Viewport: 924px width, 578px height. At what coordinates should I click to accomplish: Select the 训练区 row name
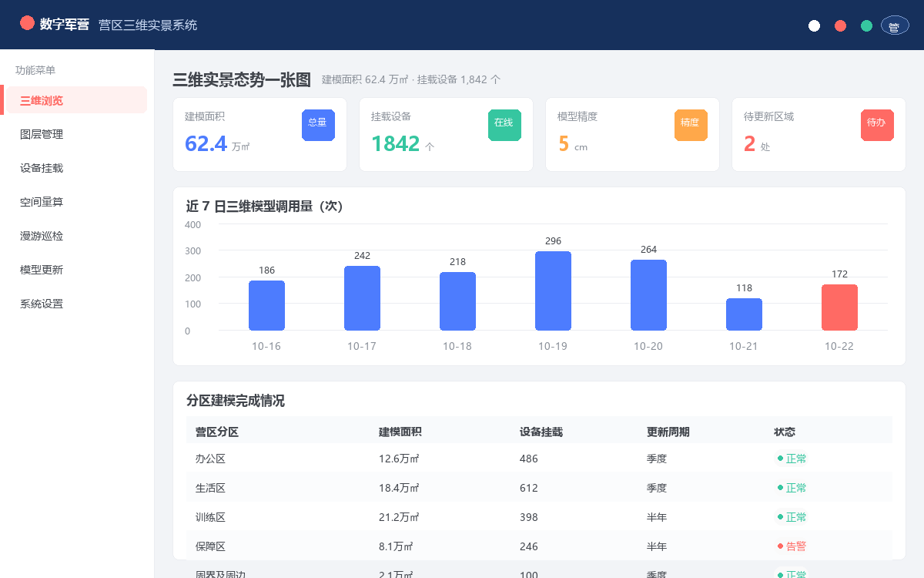[210, 517]
